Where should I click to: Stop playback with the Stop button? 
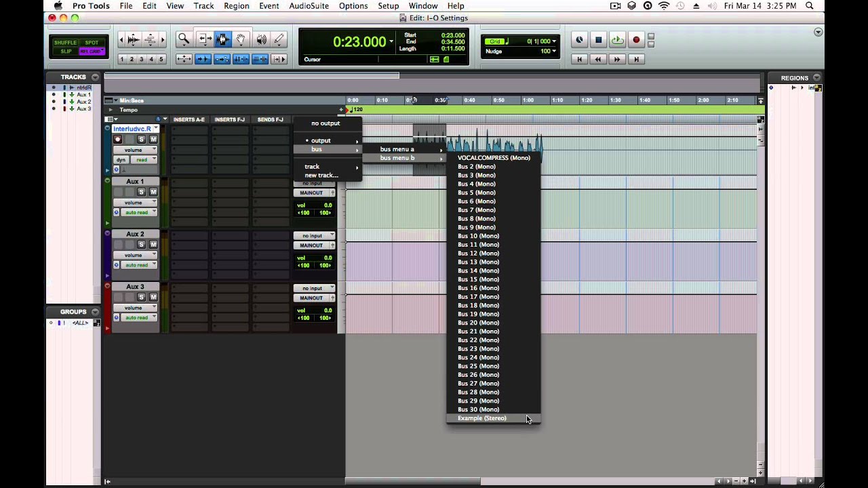click(x=599, y=40)
